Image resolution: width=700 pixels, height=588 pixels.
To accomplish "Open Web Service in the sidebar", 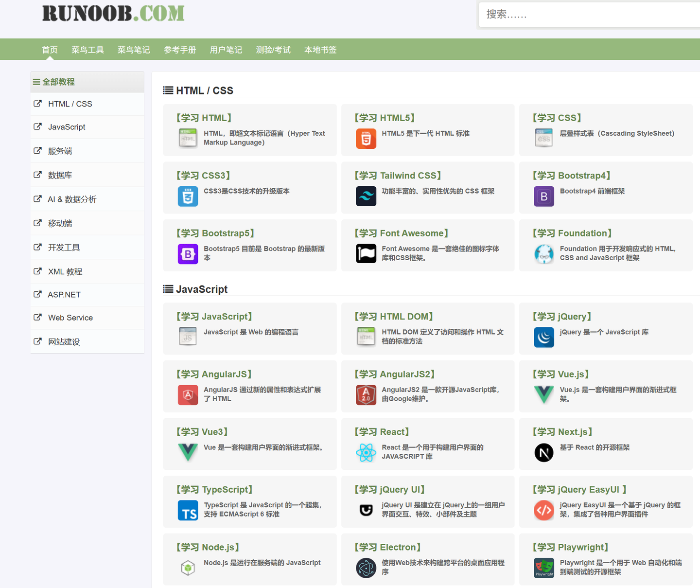I will (87, 318).
